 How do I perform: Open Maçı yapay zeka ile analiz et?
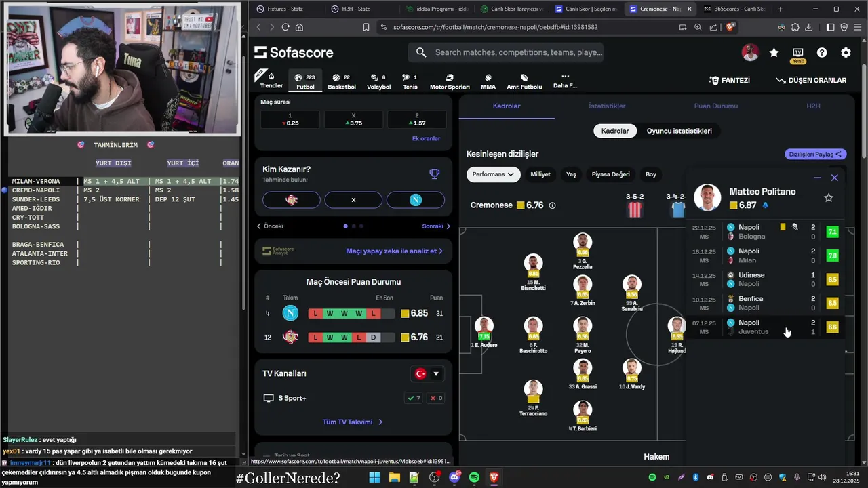pyautogui.click(x=394, y=251)
